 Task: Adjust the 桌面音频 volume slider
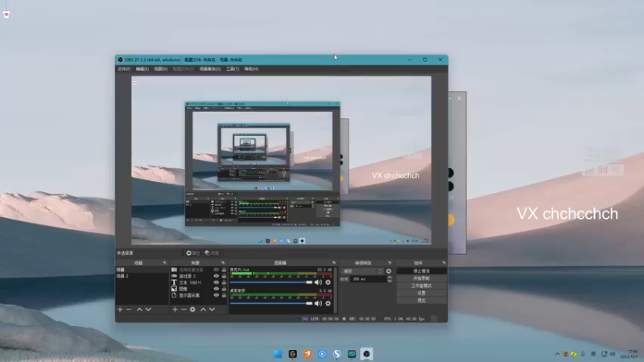point(271,303)
